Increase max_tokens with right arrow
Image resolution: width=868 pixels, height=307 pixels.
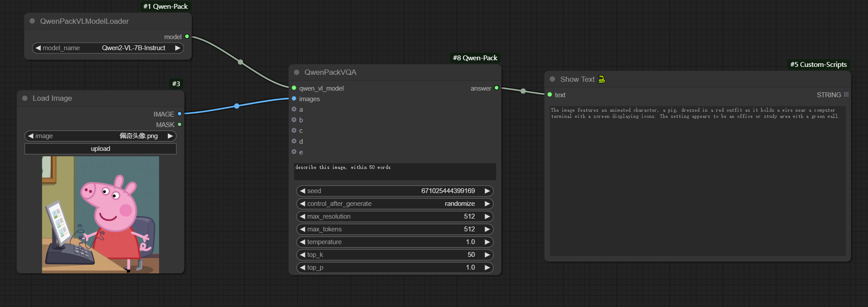pyautogui.click(x=487, y=229)
